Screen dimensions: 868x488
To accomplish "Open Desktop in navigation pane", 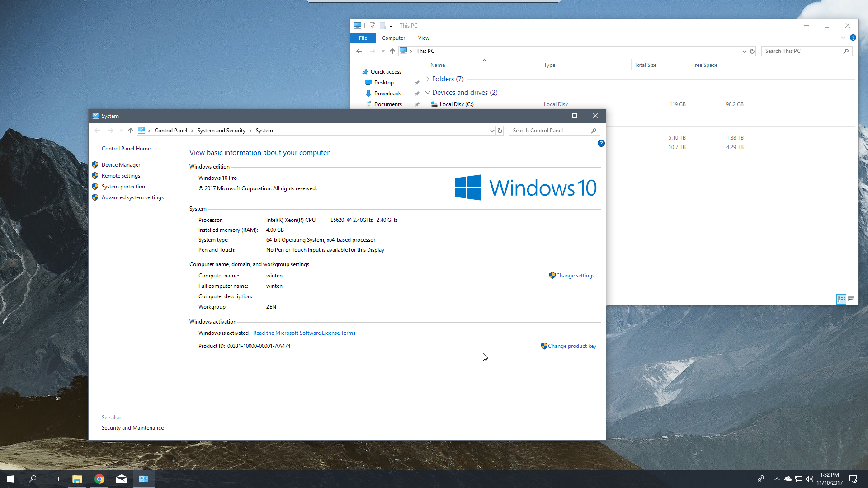I will pyautogui.click(x=384, y=83).
